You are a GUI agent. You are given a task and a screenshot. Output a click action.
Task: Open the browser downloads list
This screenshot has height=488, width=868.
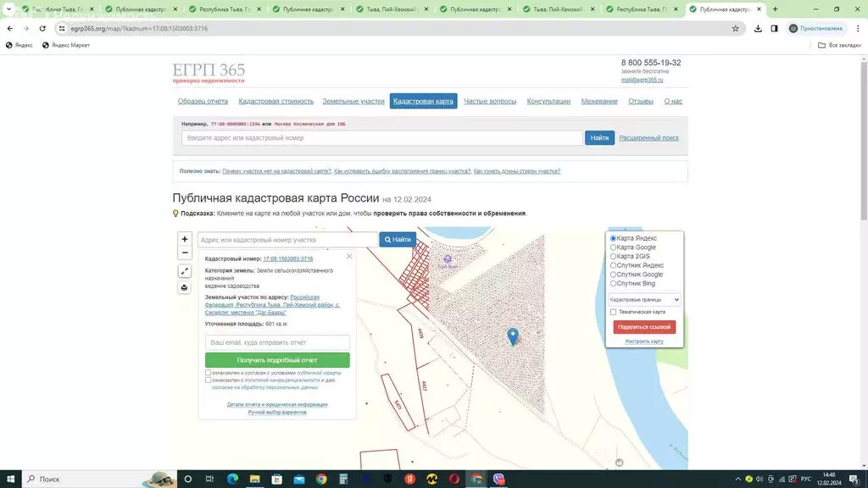(x=758, y=28)
